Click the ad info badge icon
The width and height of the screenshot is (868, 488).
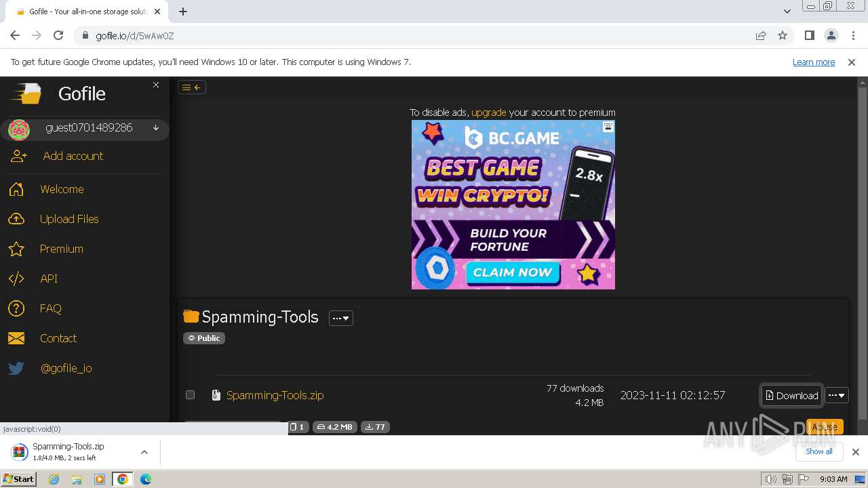tap(608, 126)
